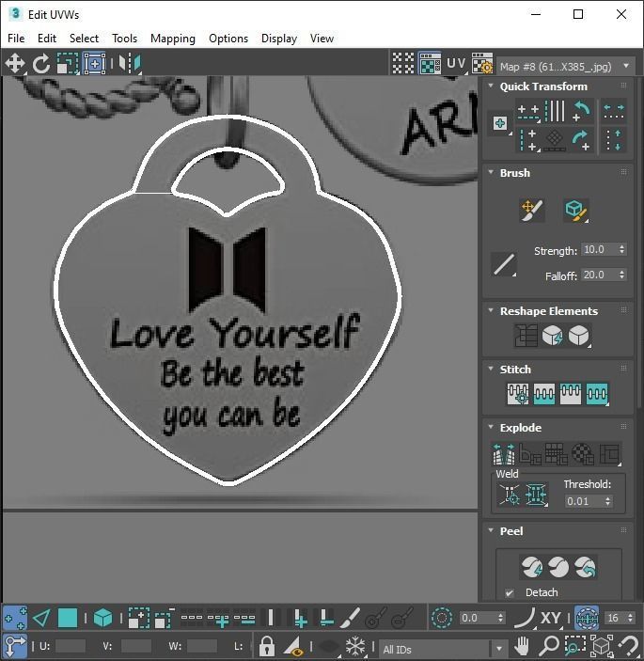
Task: Toggle Vertex sub-object mode
Action: [15, 619]
